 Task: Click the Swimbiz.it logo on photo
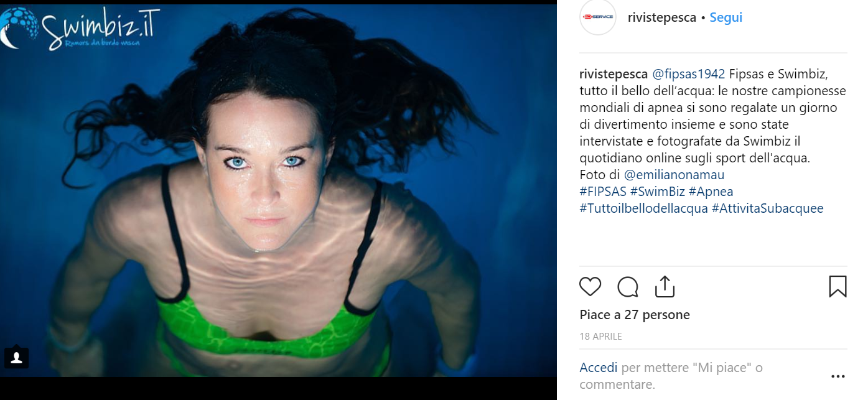pos(80,29)
